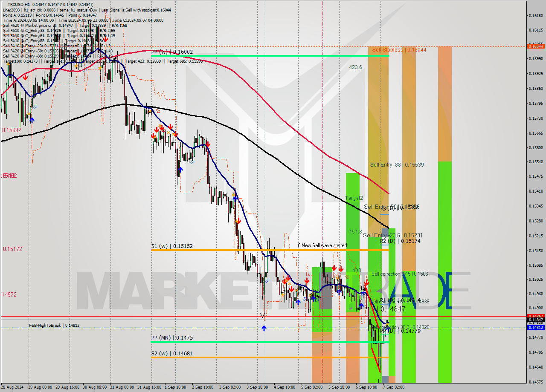Click the 'S2 (w) | 0.14681' label

[172, 353]
